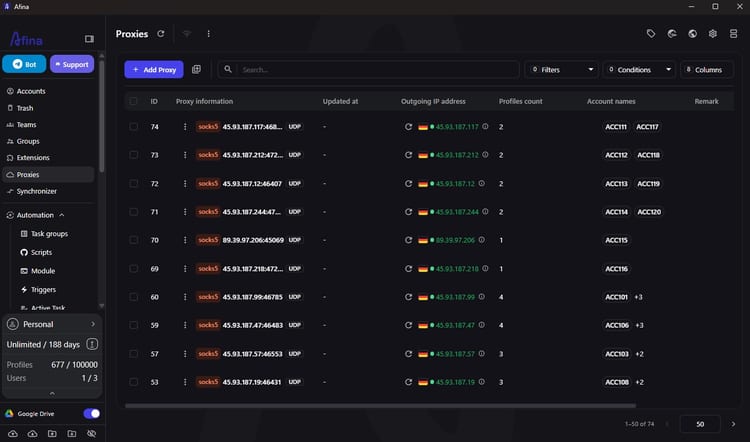Sort by the Profiles count column header
The width and height of the screenshot is (750, 442).
[520, 101]
